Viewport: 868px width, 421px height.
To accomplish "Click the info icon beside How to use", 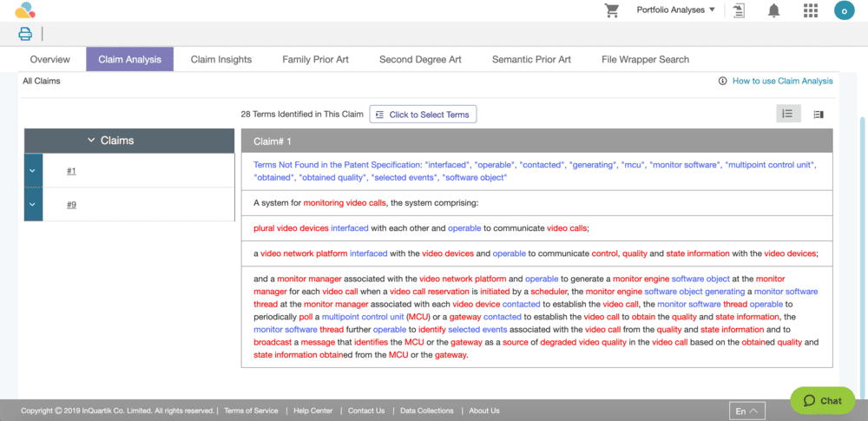I will coord(722,81).
